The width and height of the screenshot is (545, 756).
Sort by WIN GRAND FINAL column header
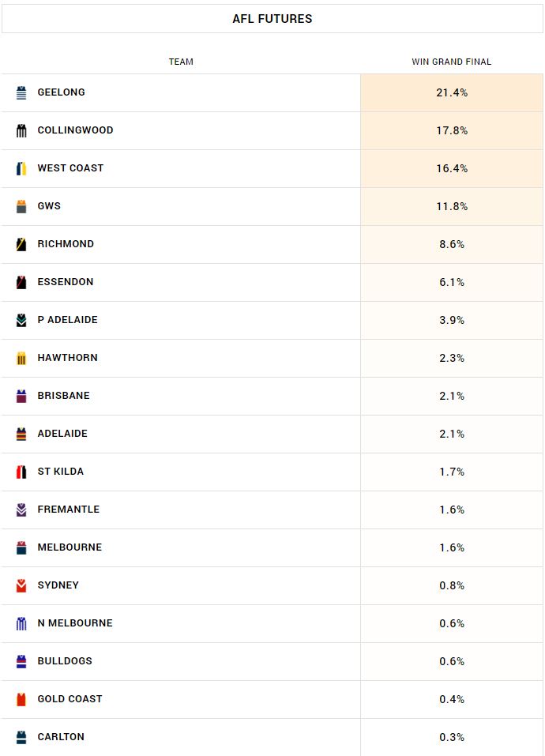click(452, 62)
